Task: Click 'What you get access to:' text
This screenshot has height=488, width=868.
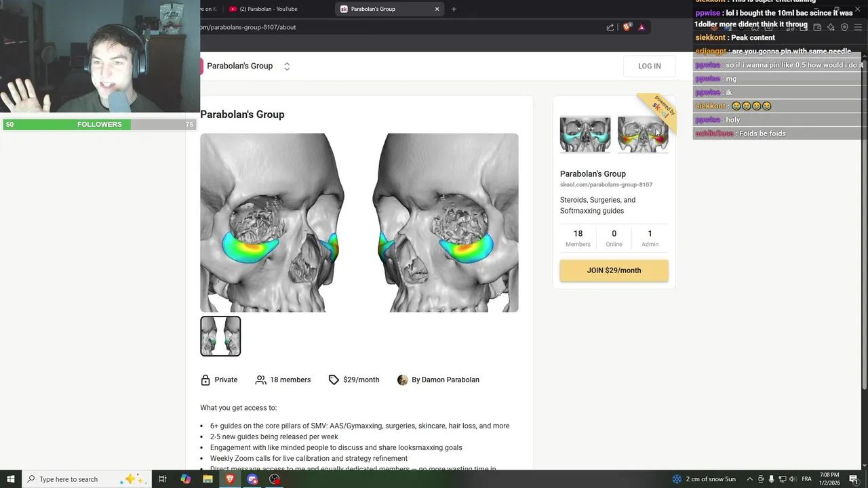Action: point(239,408)
